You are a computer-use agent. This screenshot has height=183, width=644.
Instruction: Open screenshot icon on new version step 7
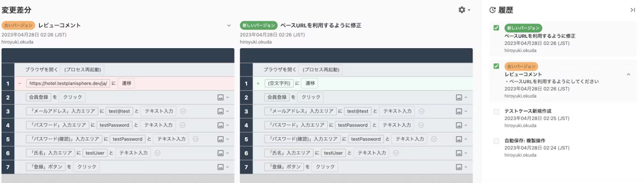(459, 167)
